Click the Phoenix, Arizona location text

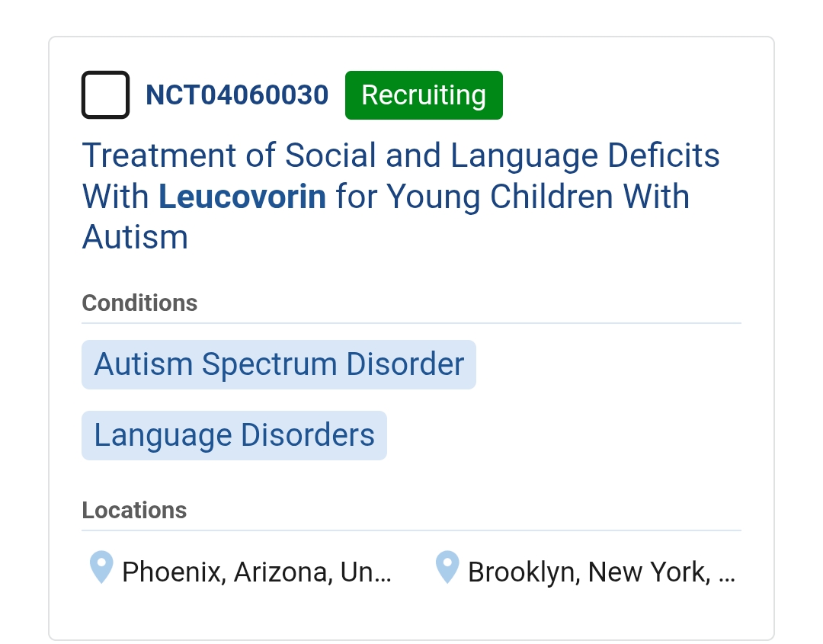click(x=226, y=572)
